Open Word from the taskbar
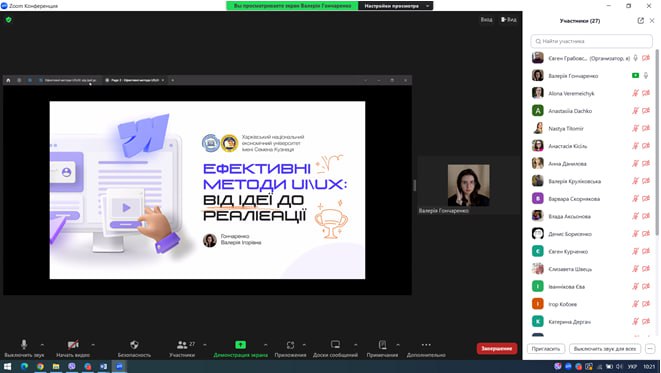This screenshot has height=373, width=661. tap(103, 366)
